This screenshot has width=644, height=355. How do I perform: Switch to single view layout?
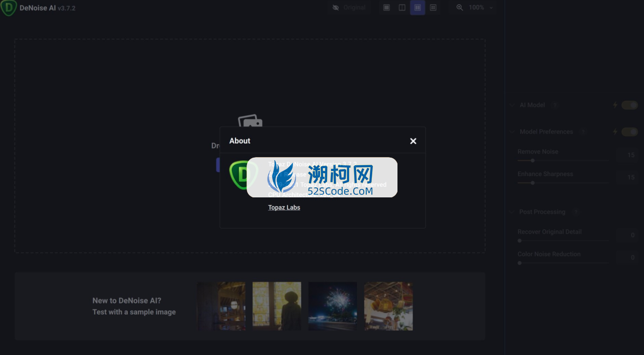click(386, 8)
